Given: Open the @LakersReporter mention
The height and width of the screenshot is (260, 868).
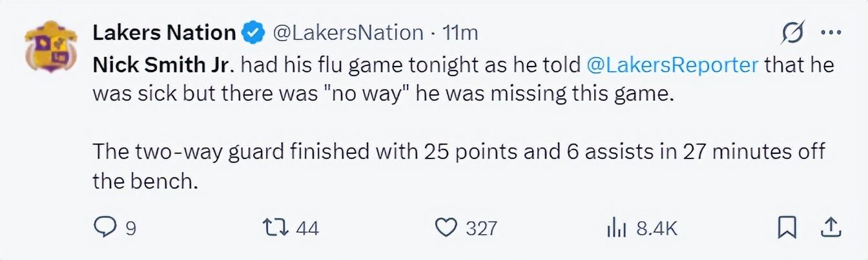Looking at the screenshot, I should pos(672,65).
